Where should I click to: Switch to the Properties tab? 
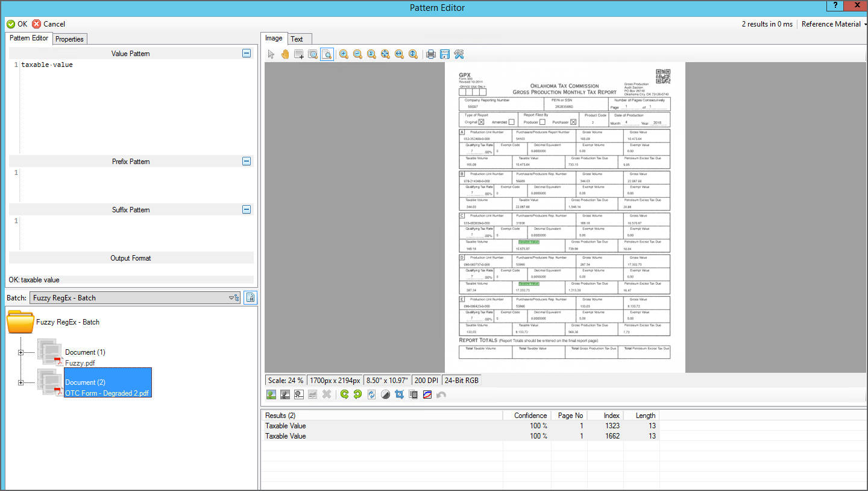click(69, 39)
